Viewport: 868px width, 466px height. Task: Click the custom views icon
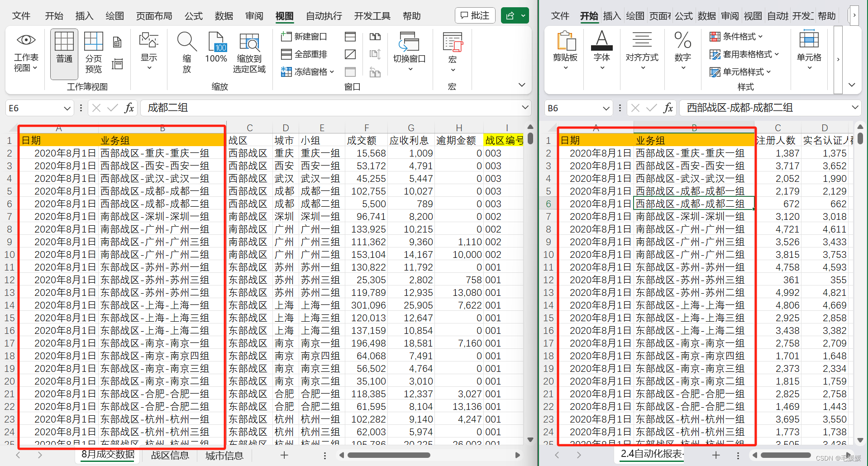[117, 64]
